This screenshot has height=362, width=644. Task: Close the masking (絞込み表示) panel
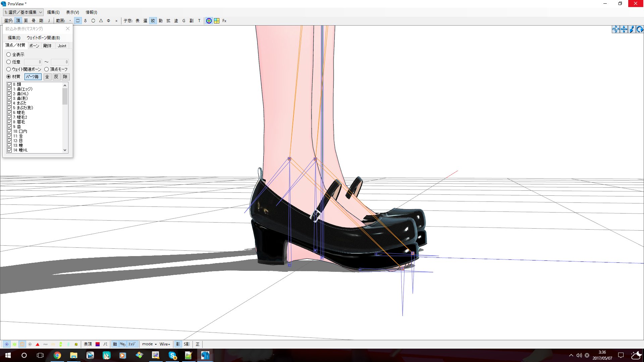point(68,29)
